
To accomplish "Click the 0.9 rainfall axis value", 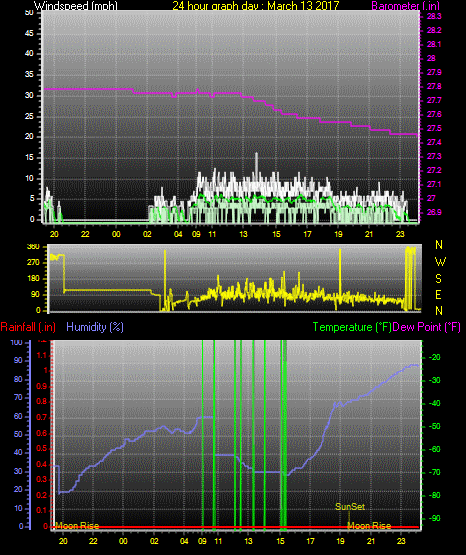I will pos(42,386).
